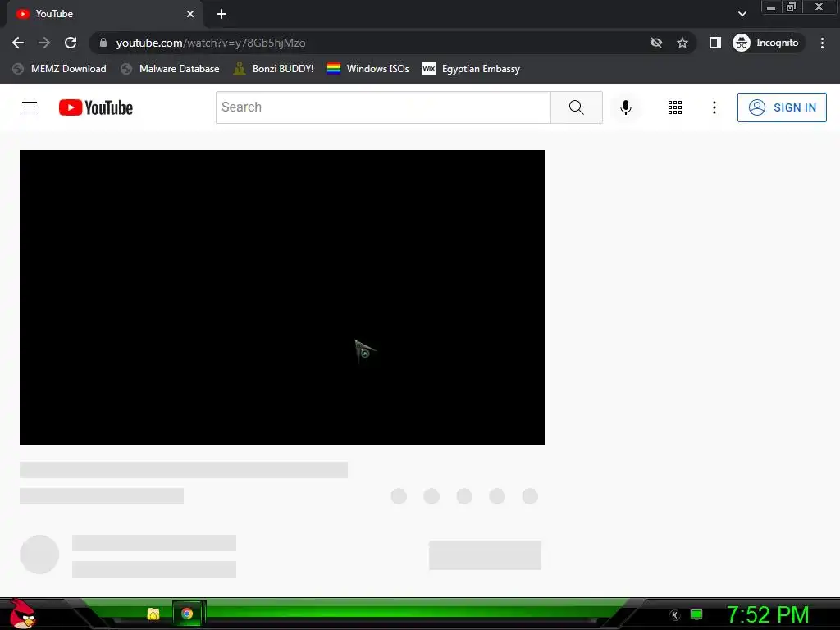Click the address bar URL text
840x630 pixels.
(211, 43)
